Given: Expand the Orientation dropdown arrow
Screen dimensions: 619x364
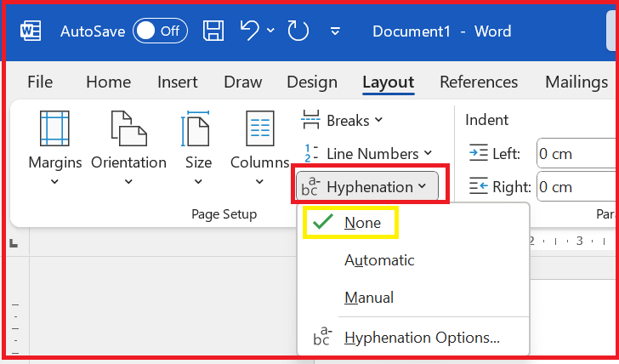Looking at the screenshot, I should click(128, 182).
